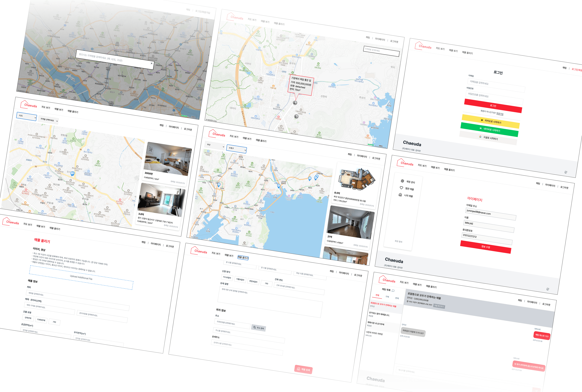Expand the 시/도 dropdown on the Ilsan listings page
The width and height of the screenshot is (582, 392).
[x=27, y=116]
